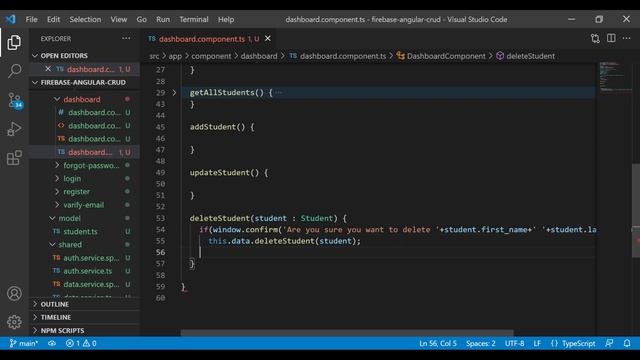
Task: Open the View menu
Action: pyautogui.click(x=119, y=19)
